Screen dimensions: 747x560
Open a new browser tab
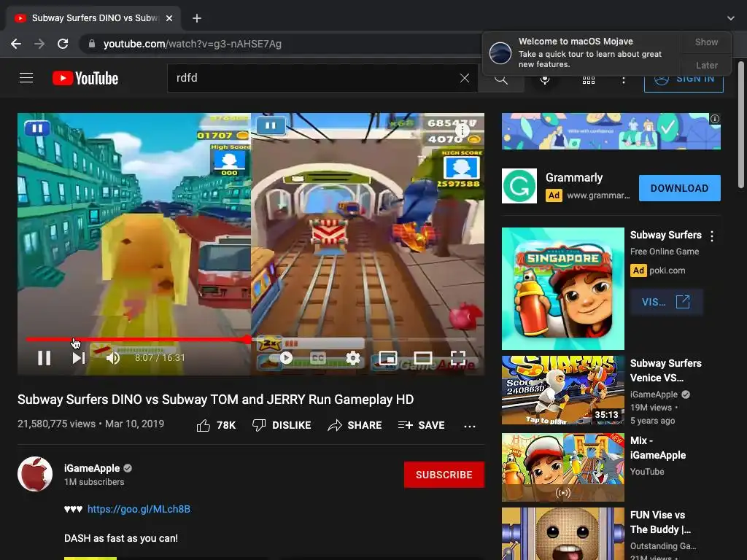(x=197, y=18)
